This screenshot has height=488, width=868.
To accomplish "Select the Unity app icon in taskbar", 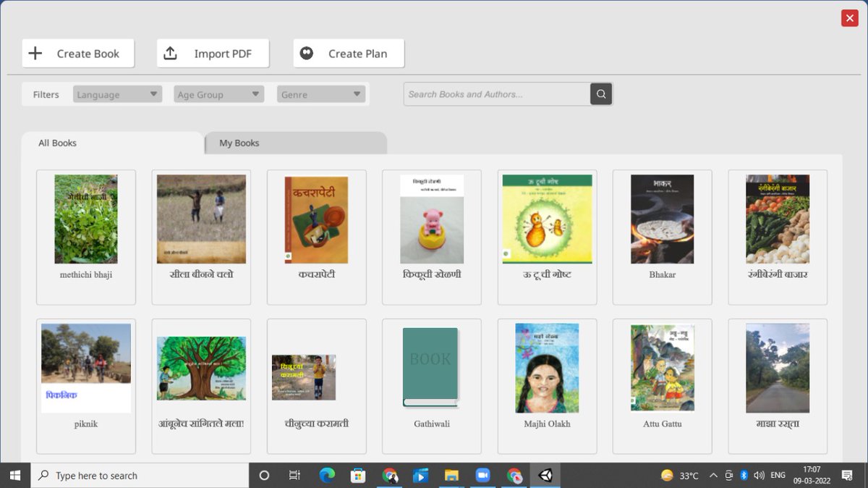I will tap(545, 476).
